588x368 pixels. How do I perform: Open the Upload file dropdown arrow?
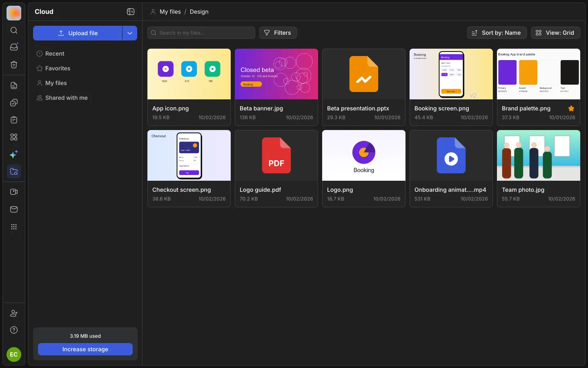click(130, 33)
